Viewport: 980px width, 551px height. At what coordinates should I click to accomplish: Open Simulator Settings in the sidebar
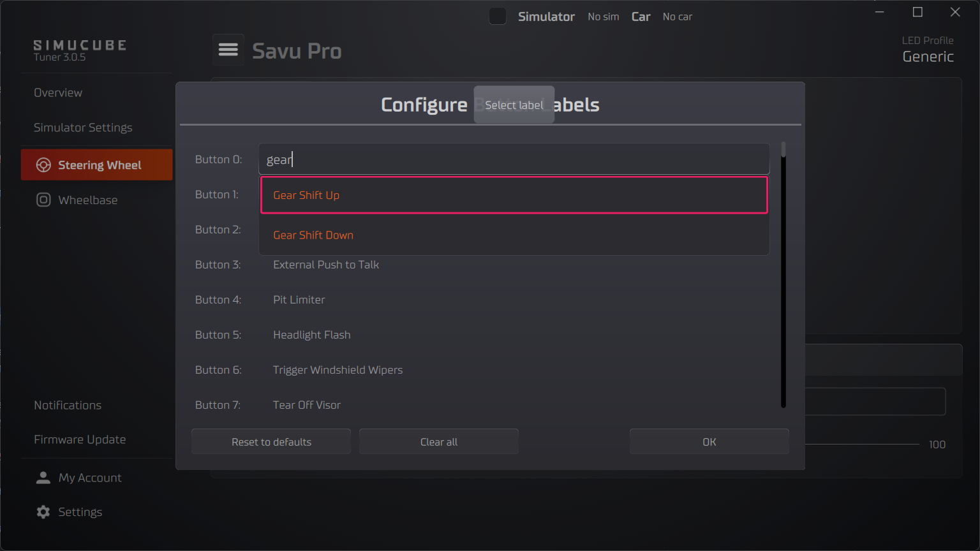pyautogui.click(x=83, y=127)
